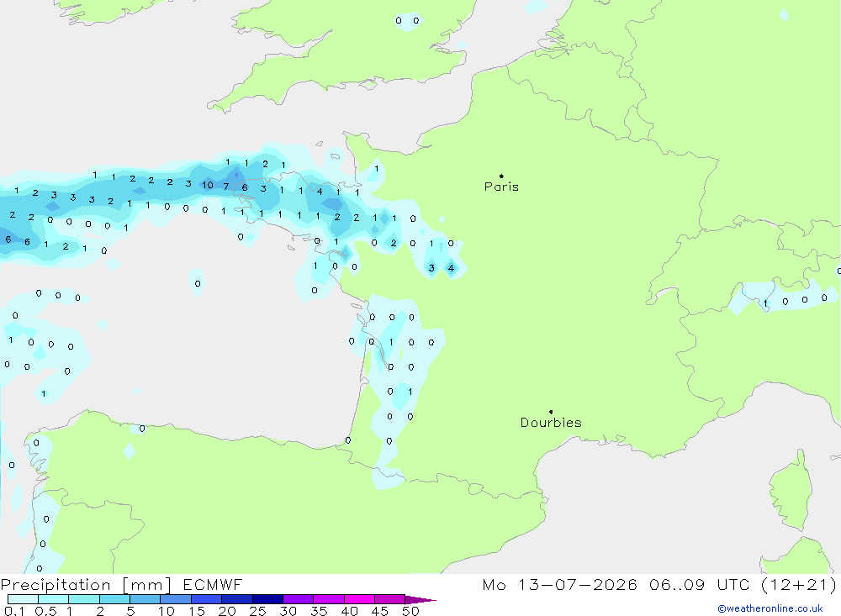Pick the 0.5–1 mm legend swatch
Screen dimensions: 841x616
[x=54, y=599]
